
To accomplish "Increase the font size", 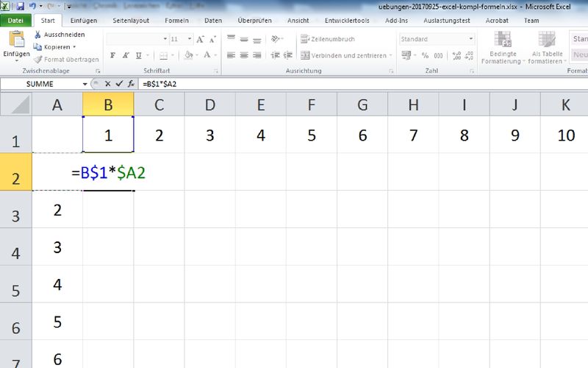I will pyautogui.click(x=200, y=39).
